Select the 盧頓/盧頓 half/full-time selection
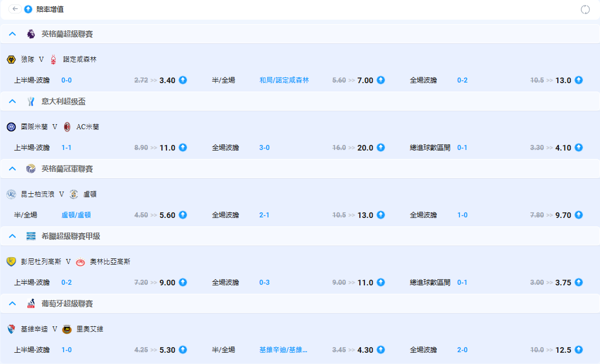Viewport: 600px width, 364px height. (76, 215)
